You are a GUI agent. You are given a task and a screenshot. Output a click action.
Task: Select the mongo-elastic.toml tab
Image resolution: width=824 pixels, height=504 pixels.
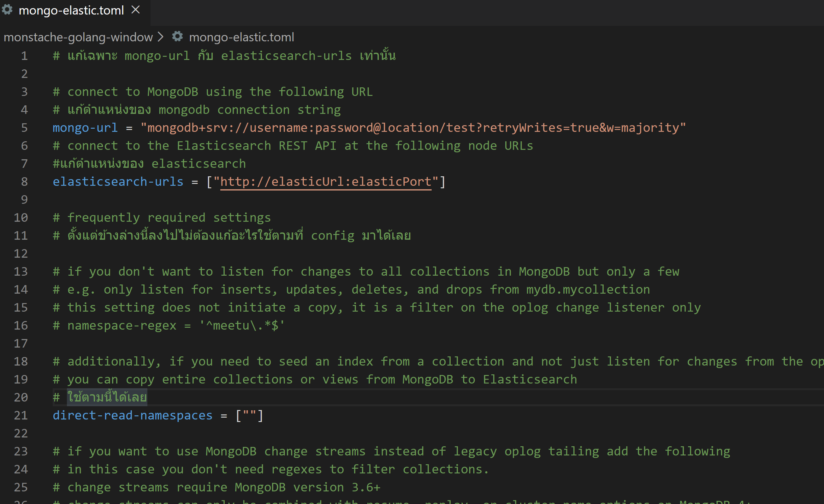[71, 10]
